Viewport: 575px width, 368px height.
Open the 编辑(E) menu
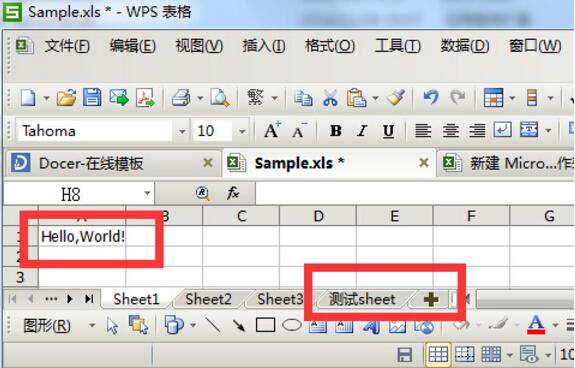(133, 46)
